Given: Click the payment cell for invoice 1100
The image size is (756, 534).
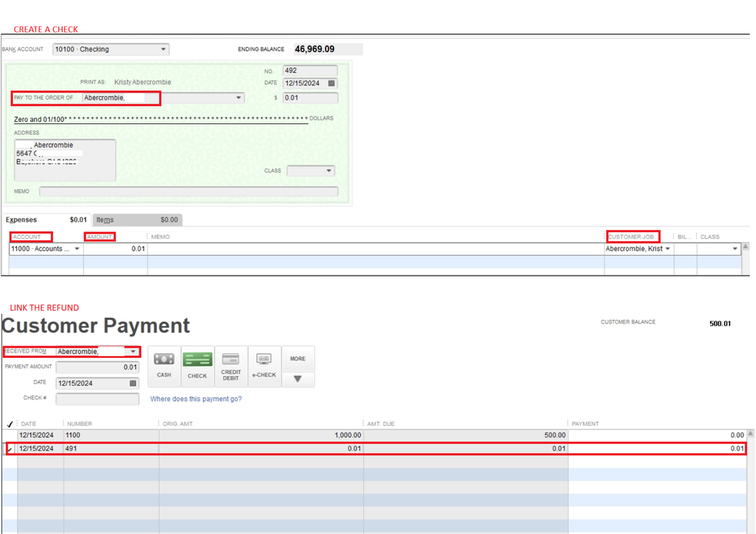Looking at the screenshot, I should click(x=658, y=435).
